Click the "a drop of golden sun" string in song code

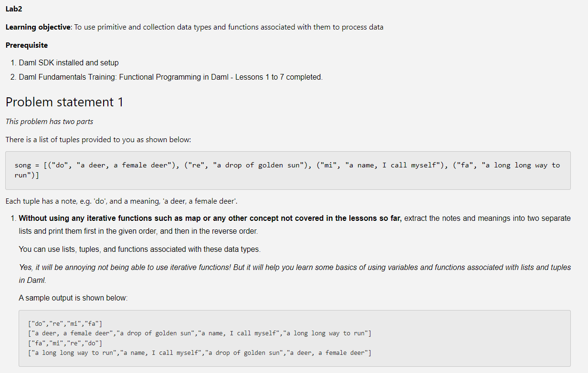pyautogui.click(x=259, y=166)
